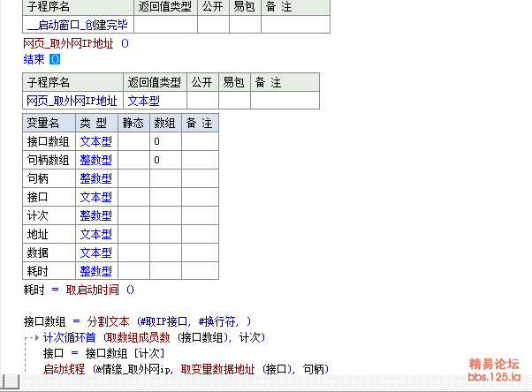Click the 启动线程 command
Image resolution: width=532 pixels, height=392 pixels.
click(x=64, y=369)
